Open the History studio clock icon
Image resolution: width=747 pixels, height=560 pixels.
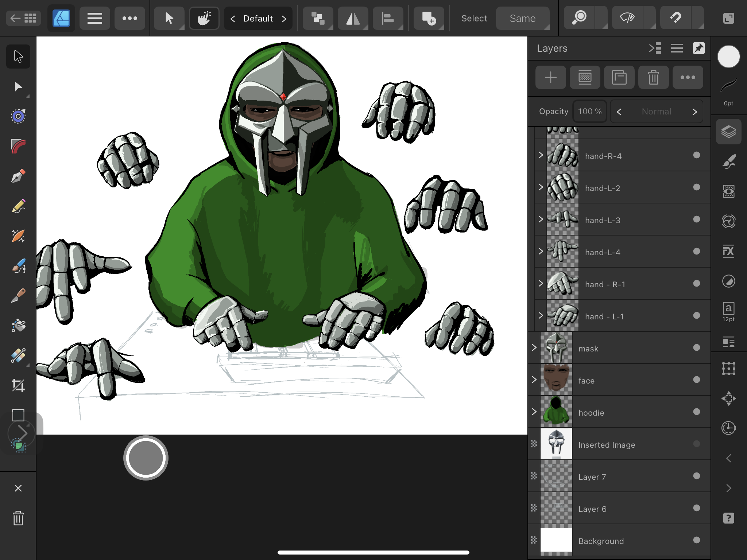(x=728, y=428)
